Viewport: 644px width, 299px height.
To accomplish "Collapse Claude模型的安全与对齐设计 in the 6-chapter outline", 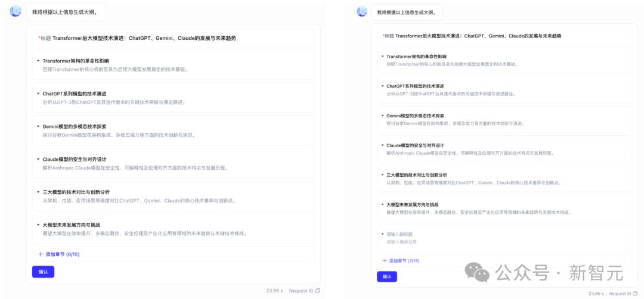I will coord(39,159).
